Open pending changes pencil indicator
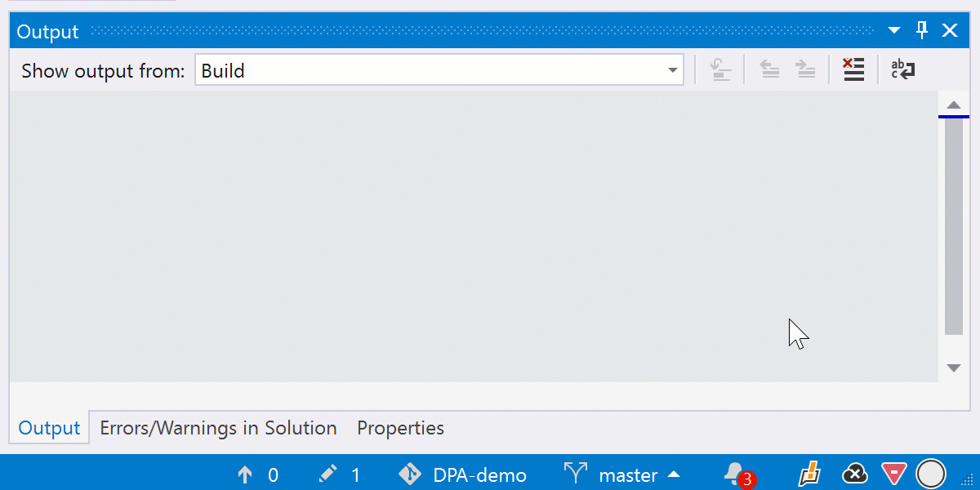The width and height of the screenshot is (980, 490). pos(339,474)
